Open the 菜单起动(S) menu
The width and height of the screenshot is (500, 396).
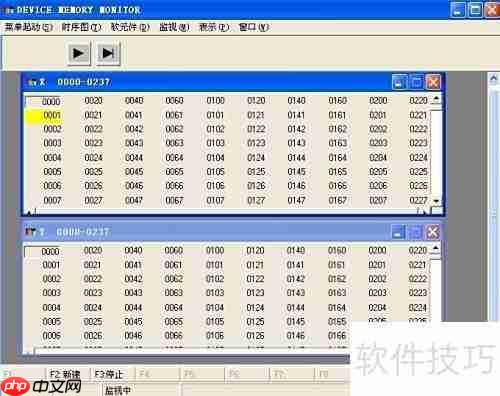(x=29, y=27)
